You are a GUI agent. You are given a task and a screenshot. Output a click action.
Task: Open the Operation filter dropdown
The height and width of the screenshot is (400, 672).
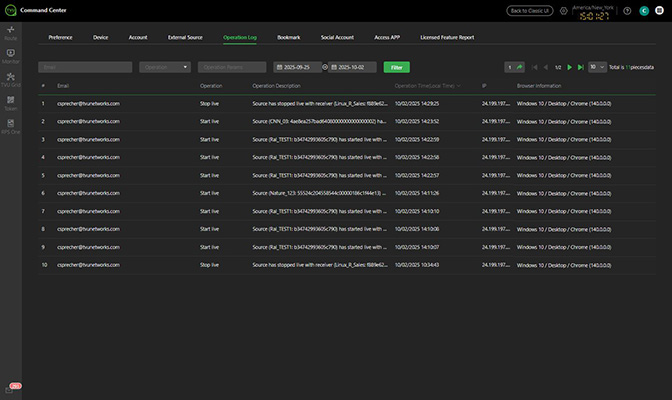pyautogui.click(x=165, y=67)
